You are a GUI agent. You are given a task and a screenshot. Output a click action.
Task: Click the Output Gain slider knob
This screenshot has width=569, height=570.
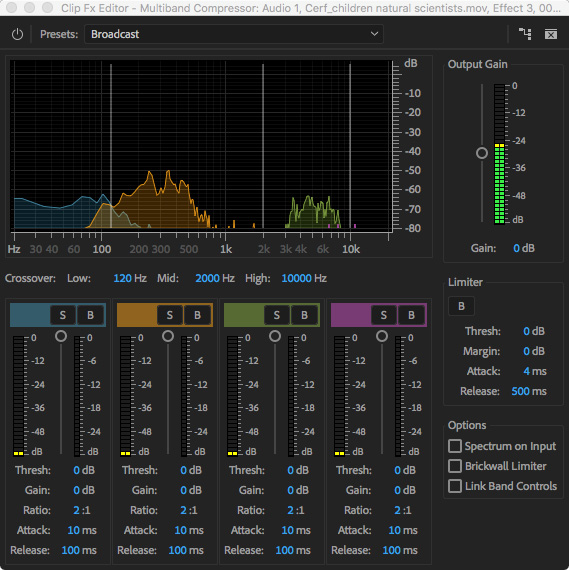(x=482, y=153)
